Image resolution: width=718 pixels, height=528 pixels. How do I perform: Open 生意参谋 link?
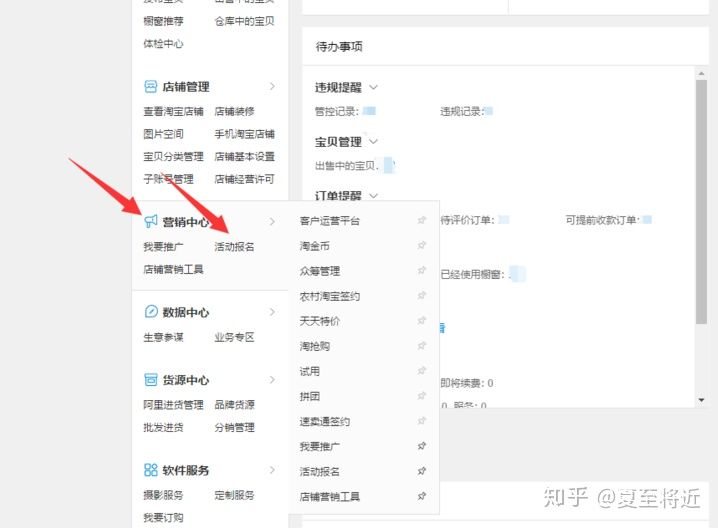point(163,337)
